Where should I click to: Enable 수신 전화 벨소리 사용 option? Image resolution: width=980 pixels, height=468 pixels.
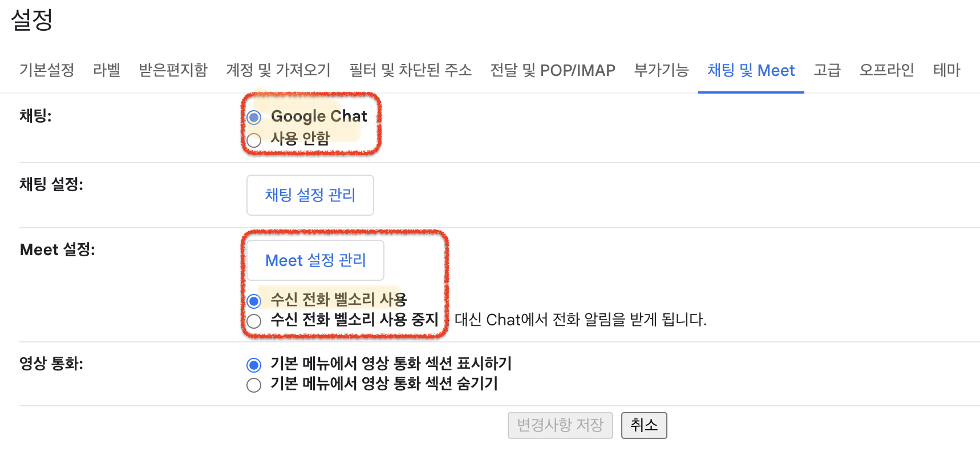point(254,301)
